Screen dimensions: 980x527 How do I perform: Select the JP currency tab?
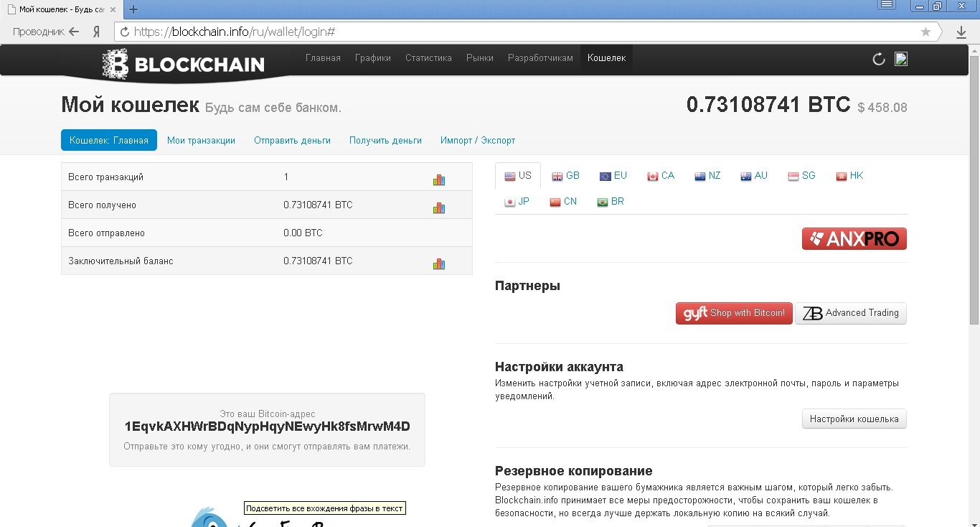(x=517, y=202)
